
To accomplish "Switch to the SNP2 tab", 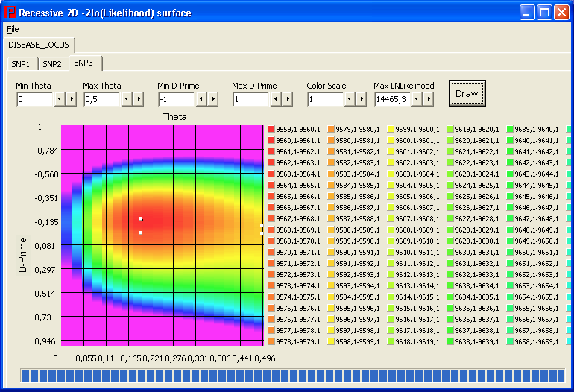I will point(52,64).
